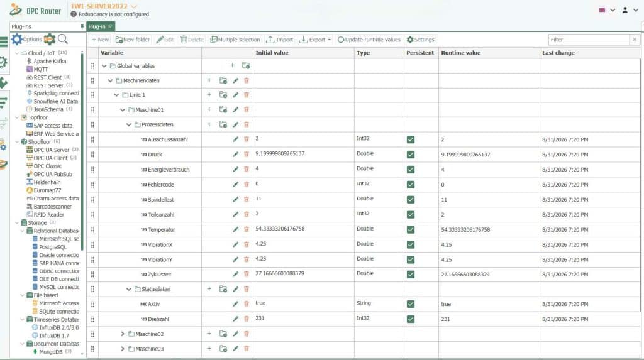
Task: Delete the Temperatur variable via trash icon
Action: tap(247, 229)
